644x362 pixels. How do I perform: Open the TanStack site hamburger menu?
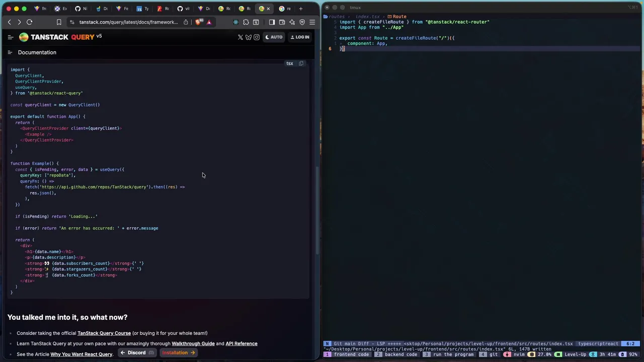pos(10,37)
